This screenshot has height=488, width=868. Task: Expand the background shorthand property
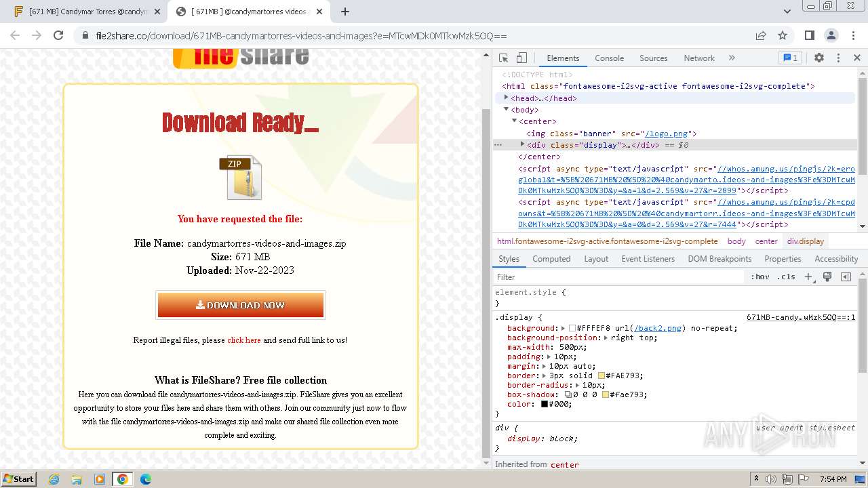point(563,328)
